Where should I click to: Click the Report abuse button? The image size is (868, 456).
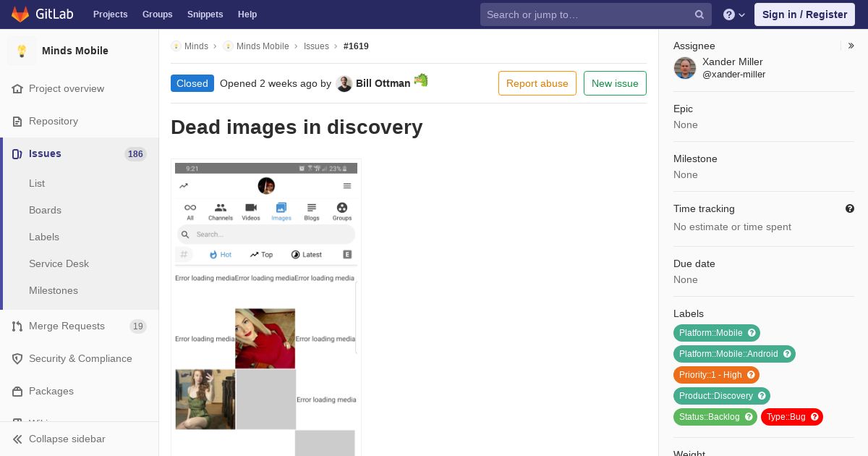click(x=537, y=83)
